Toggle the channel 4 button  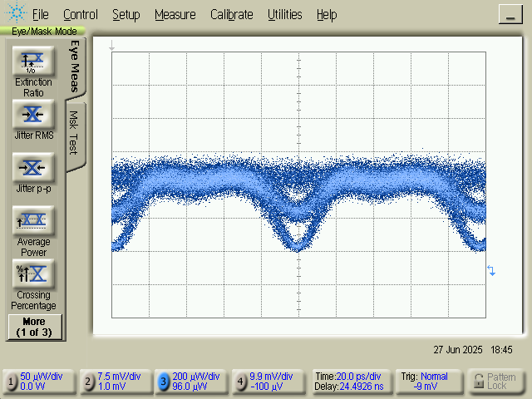pyautogui.click(x=240, y=382)
